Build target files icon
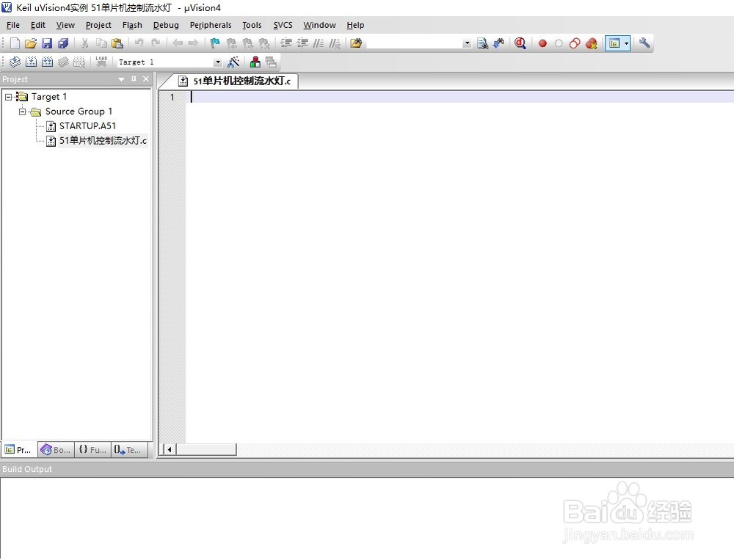The image size is (734, 560). (31, 62)
